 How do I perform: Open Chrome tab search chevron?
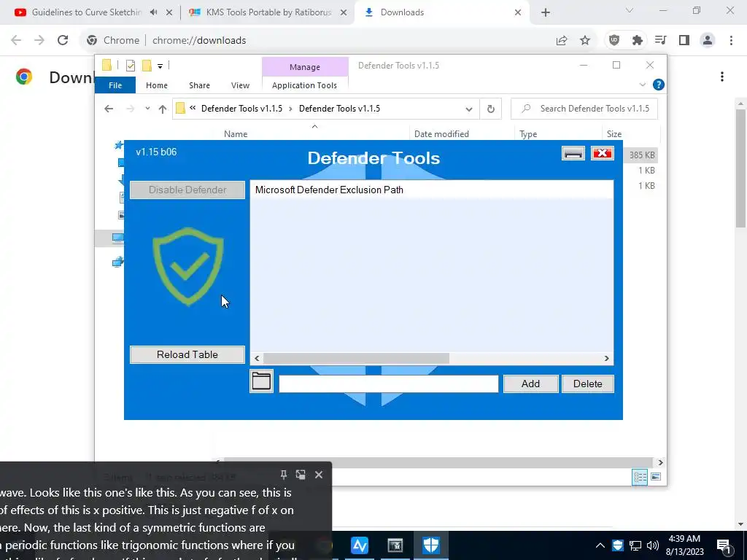629,10
